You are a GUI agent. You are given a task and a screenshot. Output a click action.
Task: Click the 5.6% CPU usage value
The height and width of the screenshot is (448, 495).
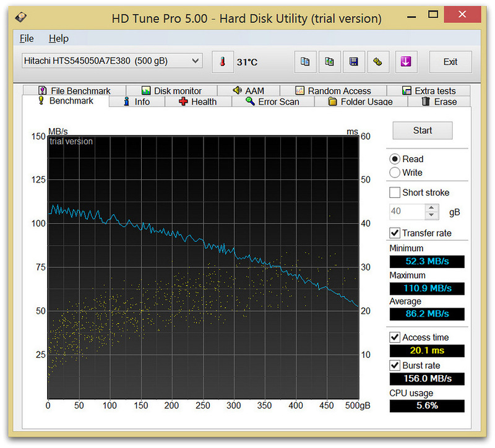[427, 406]
